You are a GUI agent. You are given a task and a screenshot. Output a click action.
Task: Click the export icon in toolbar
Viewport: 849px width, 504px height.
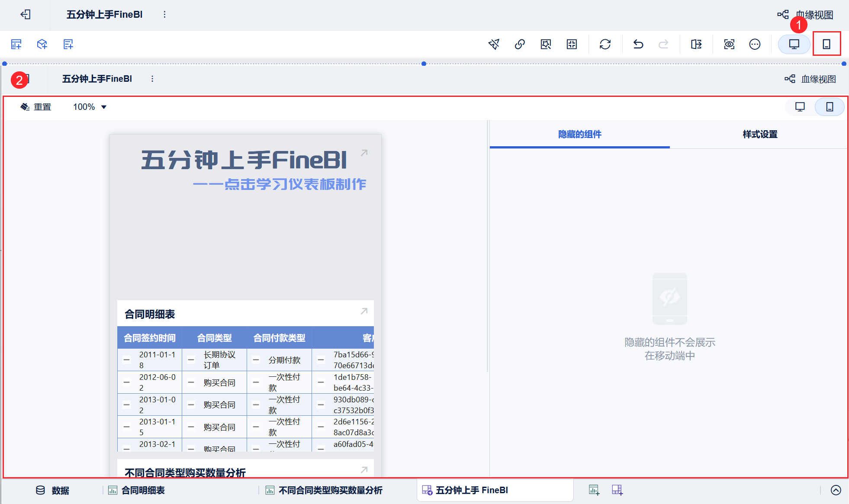click(696, 44)
